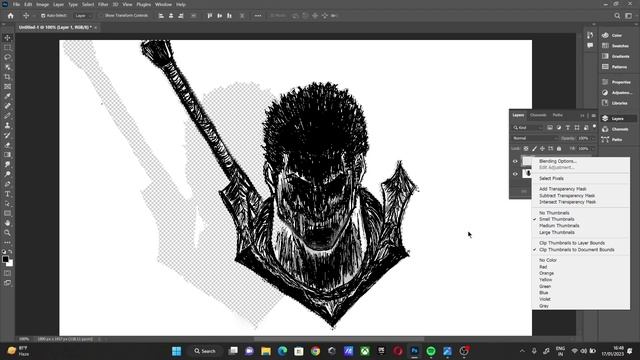Click align horizontal centers icon

click(x=171, y=16)
